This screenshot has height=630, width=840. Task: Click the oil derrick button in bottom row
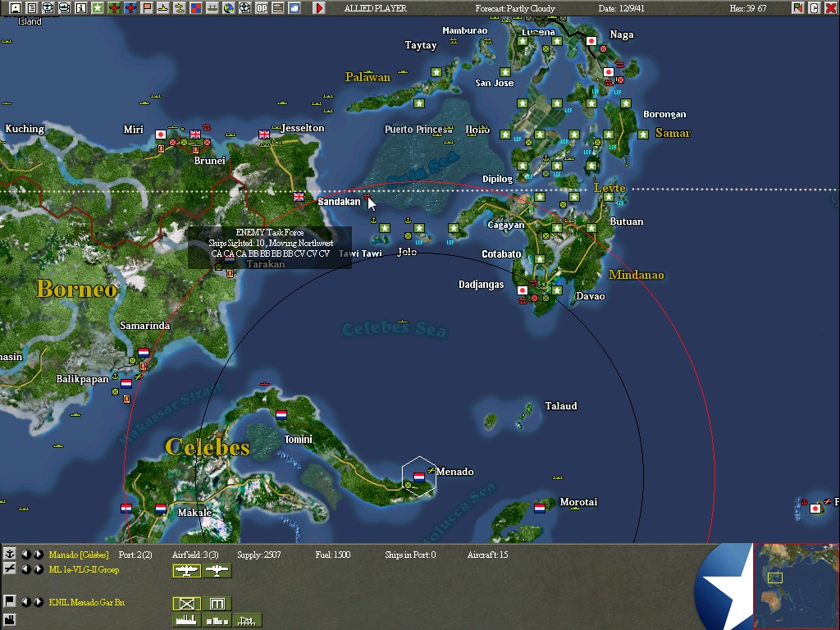pos(247,620)
